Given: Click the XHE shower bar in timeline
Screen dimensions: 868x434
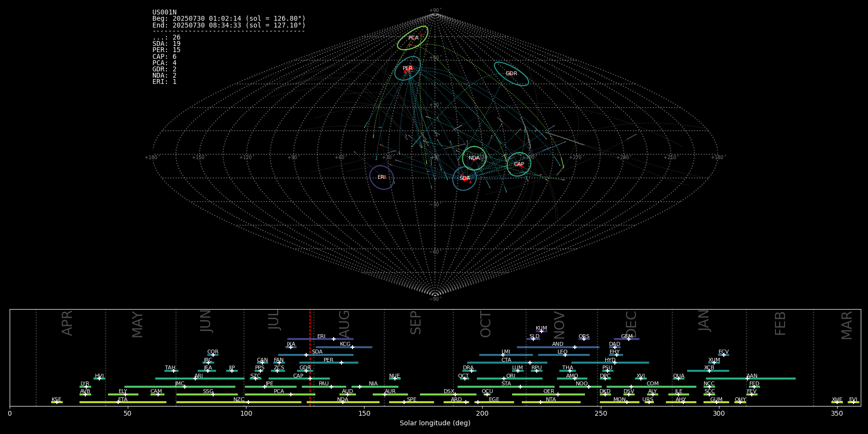Looking at the screenshot, I should pyautogui.click(x=837, y=402).
